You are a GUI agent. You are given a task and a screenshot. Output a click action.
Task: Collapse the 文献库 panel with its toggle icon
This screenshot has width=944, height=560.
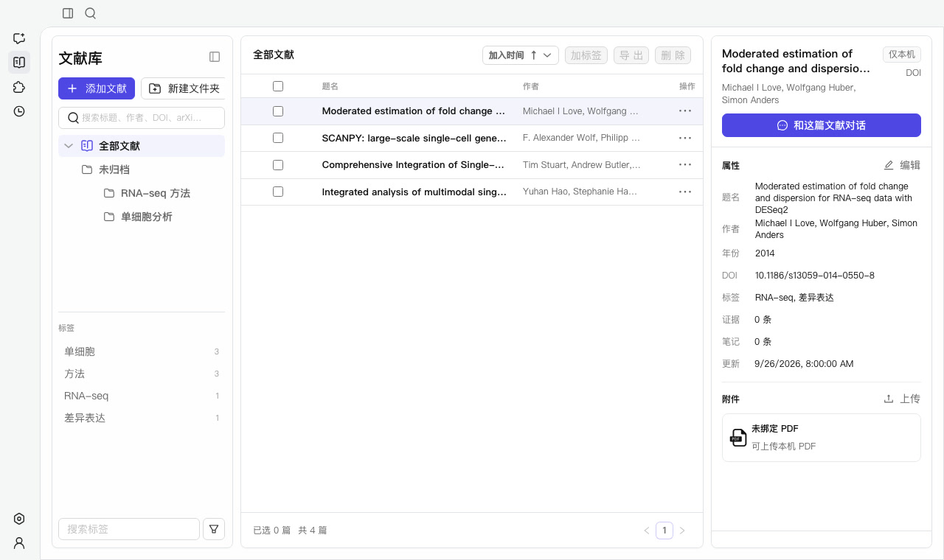pyautogui.click(x=215, y=57)
